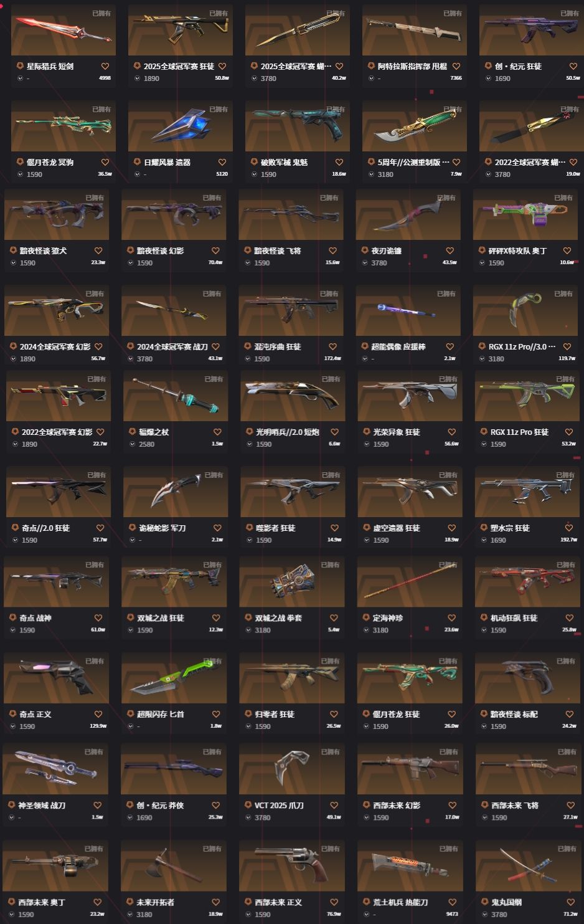Favorite the 星际猎兵 短剑 skin with its heart

click(105, 66)
